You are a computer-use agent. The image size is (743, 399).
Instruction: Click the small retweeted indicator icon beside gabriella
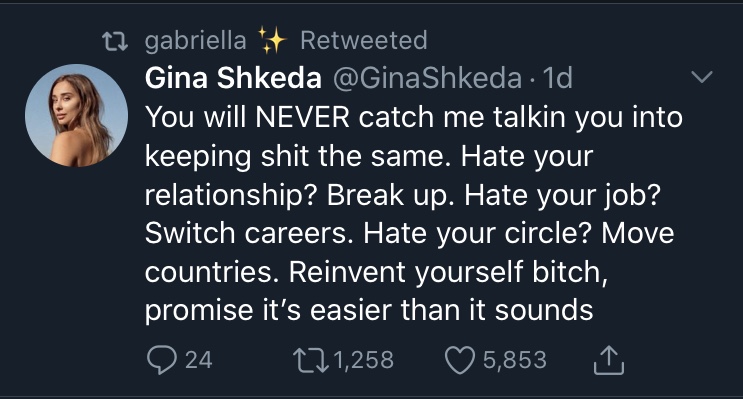(x=115, y=41)
